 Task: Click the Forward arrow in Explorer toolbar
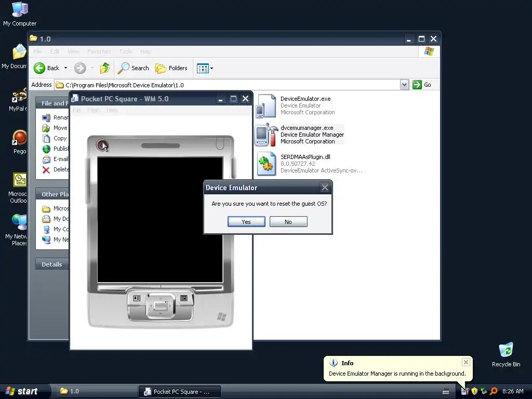point(80,68)
